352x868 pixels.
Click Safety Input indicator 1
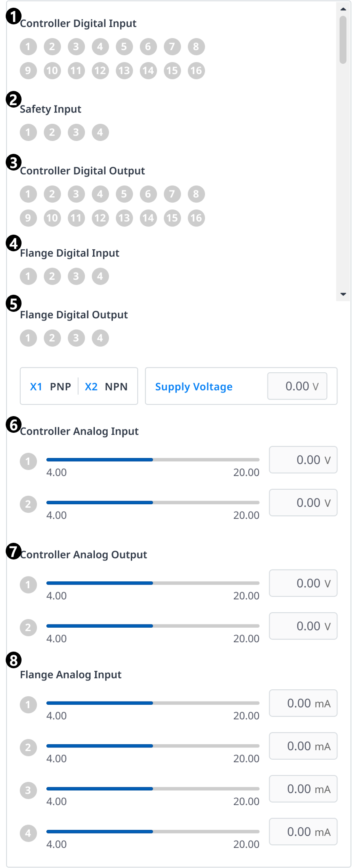pyautogui.click(x=28, y=132)
